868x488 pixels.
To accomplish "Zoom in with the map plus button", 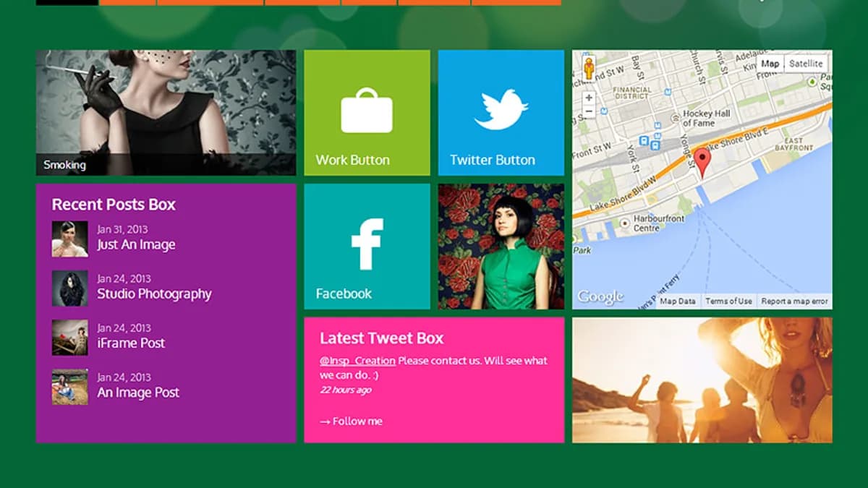I will [589, 98].
